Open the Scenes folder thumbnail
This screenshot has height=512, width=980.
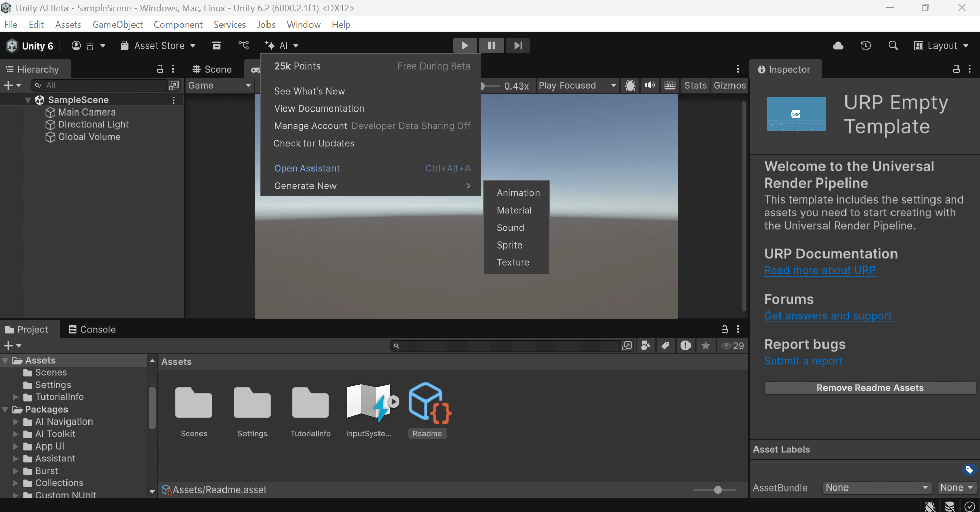pos(194,403)
